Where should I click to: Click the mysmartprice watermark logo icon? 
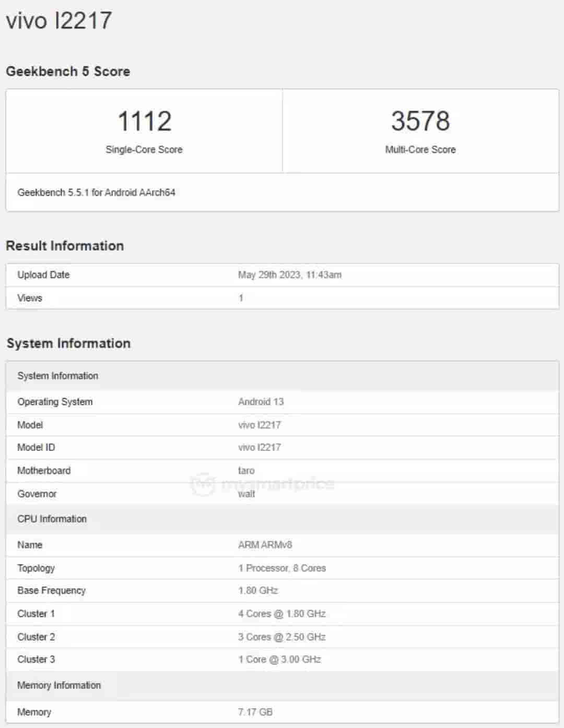click(203, 484)
